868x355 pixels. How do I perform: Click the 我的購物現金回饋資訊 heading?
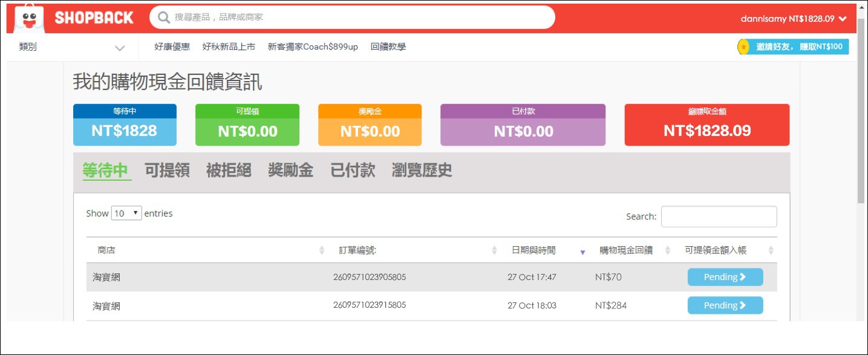tap(168, 82)
